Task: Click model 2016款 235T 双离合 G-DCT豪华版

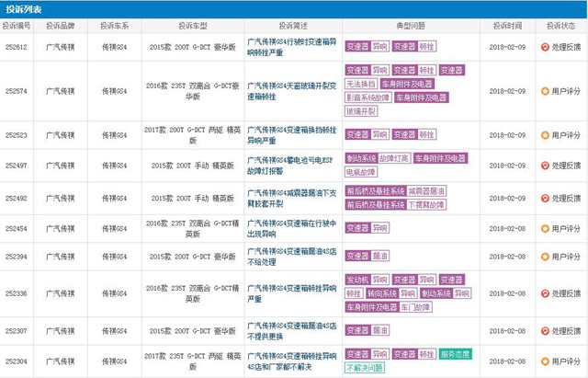Action: tap(193, 91)
